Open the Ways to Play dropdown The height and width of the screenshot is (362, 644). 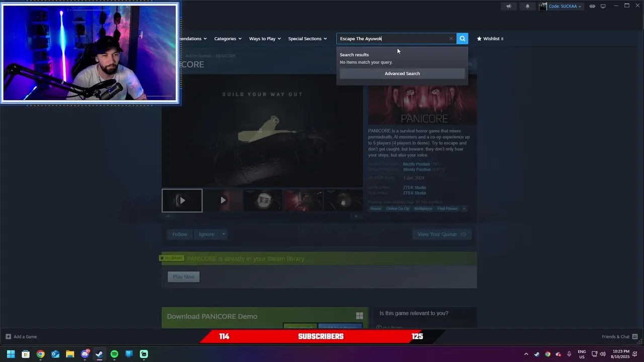(x=265, y=39)
